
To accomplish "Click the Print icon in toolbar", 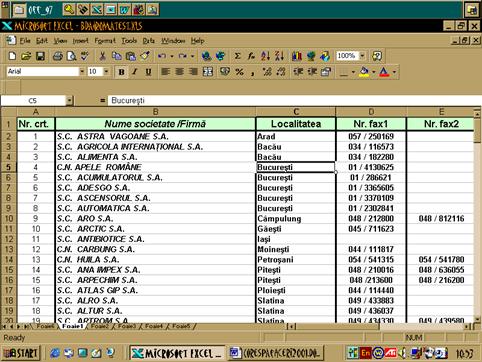I will (58, 56).
